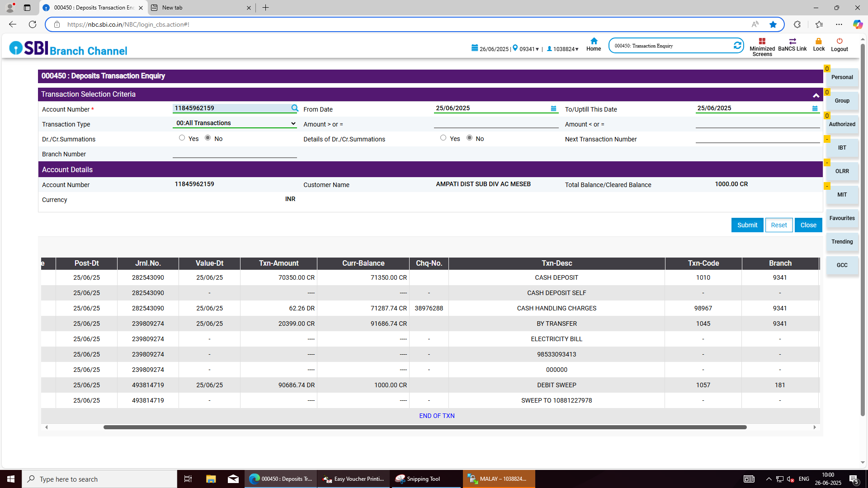Click refresh icon in Transaction Enquiry box

click(737, 46)
